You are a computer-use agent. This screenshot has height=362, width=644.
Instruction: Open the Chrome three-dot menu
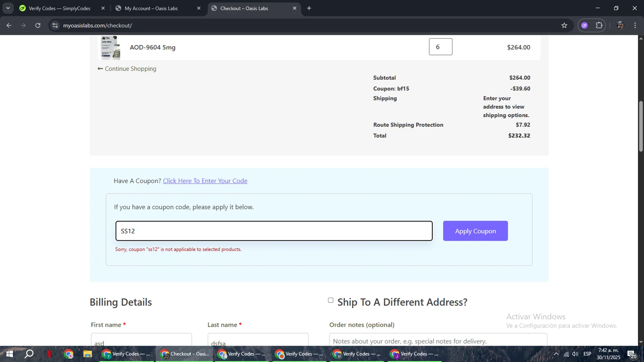[x=635, y=25]
